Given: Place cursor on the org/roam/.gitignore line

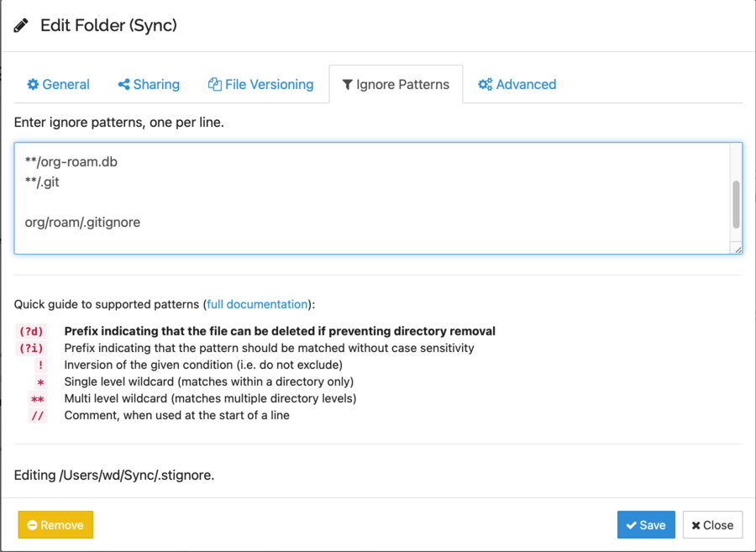Looking at the screenshot, I should (x=82, y=223).
